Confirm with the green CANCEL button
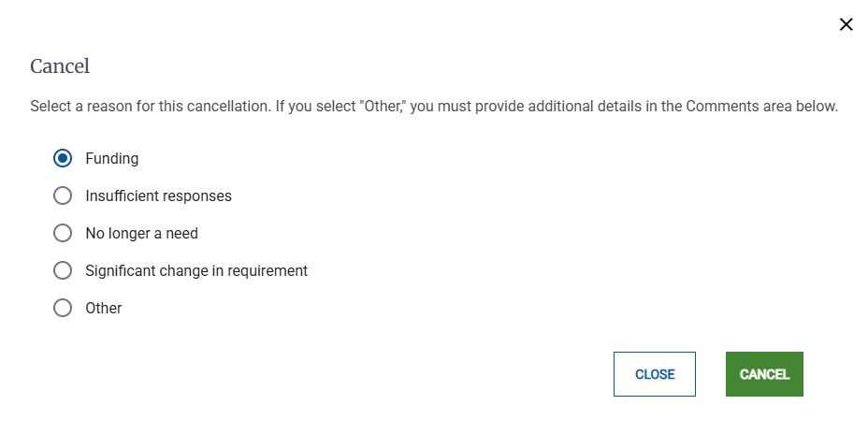The image size is (868, 434). 764,374
